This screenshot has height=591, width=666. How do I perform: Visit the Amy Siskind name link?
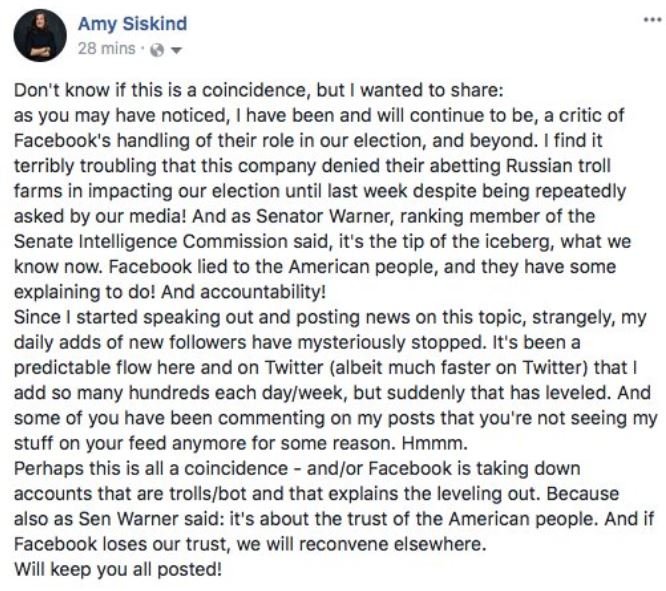click(133, 24)
